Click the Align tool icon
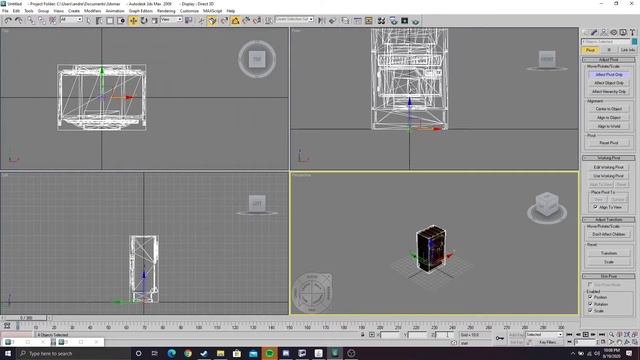640x360 pixels. (x=333, y=20)
